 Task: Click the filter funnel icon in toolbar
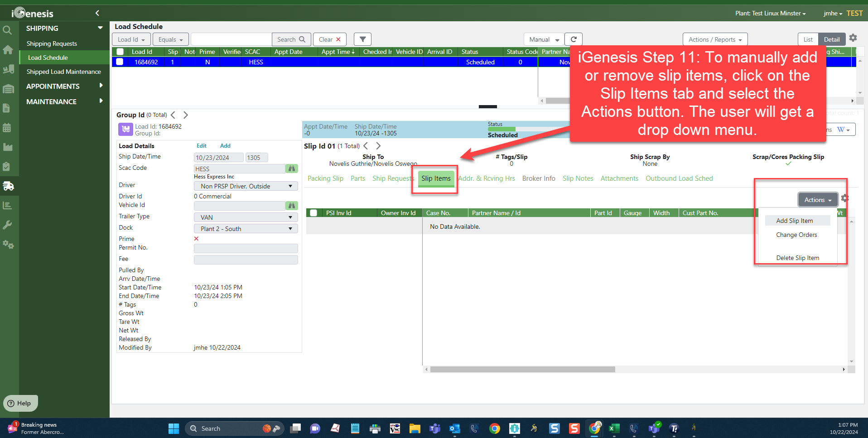[x=362, y=39]
